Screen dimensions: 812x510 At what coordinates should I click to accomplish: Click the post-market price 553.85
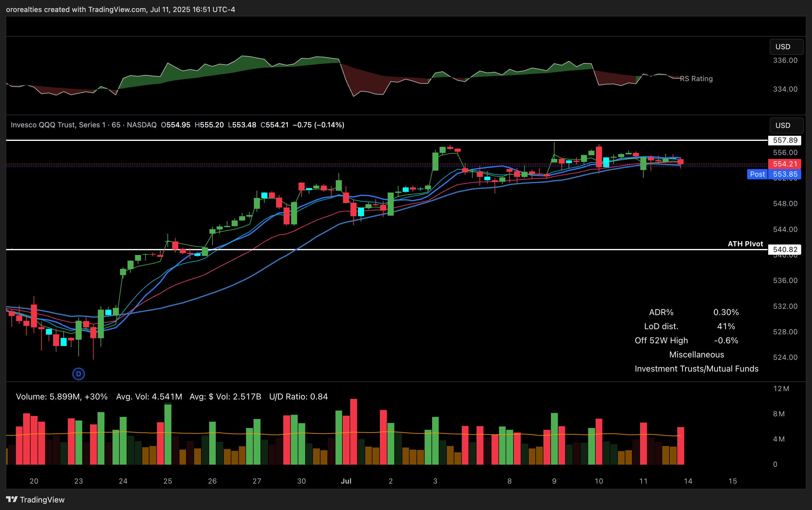[x=785, y=174]
